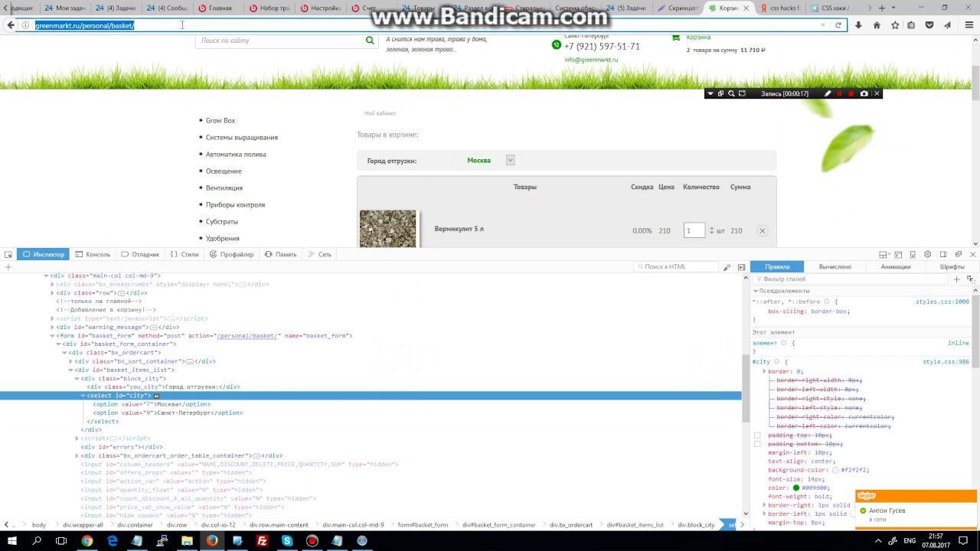Click the Фильтр стилей filter field
Image resolution: width=980 pixels, height=551 pixels.
[850, 279]
